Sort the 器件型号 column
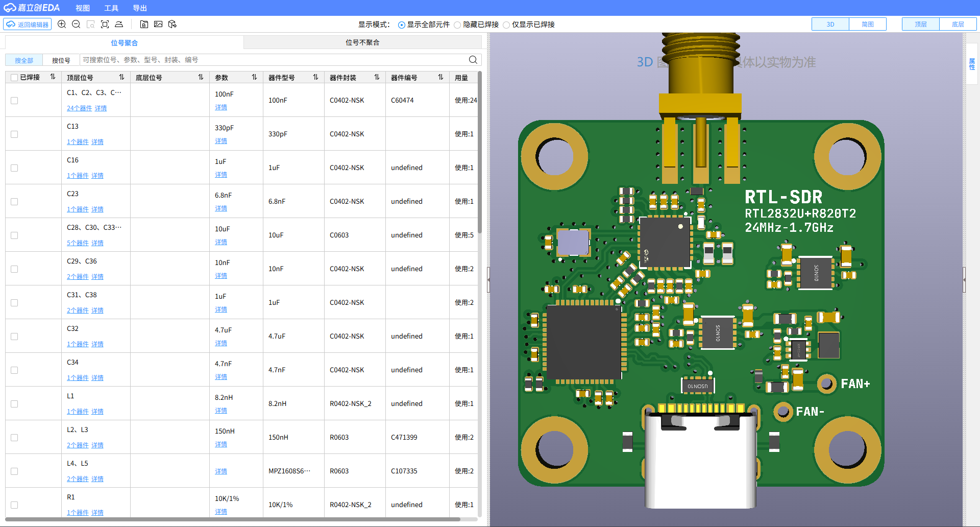The height and width of the screenshot is (527, 980). pyautogui.click(x=315, y=77)
